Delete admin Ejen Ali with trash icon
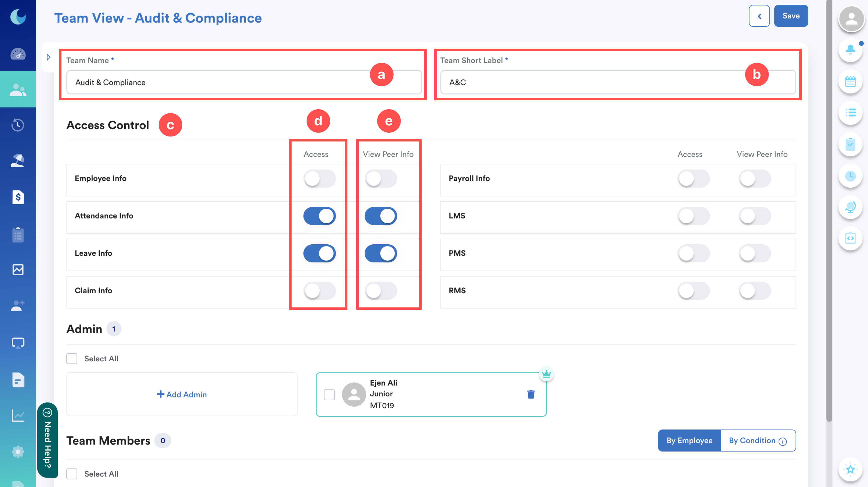The width and height of the screenshot is (868, 487). [x=531, y=394]
